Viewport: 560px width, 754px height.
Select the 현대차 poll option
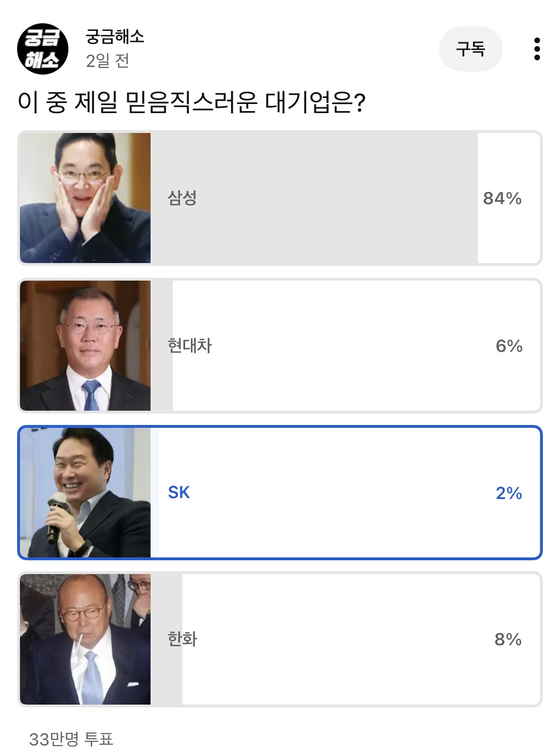(280, 346)
